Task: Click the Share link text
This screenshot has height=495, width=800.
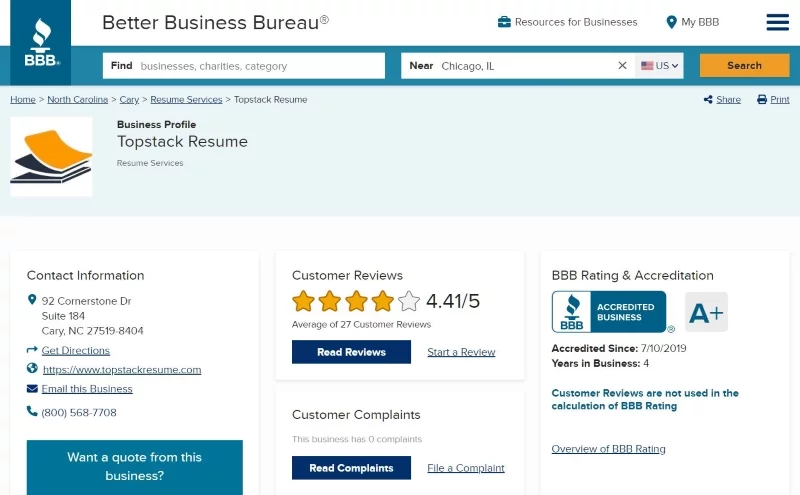Action: click(x=729, y=100)
